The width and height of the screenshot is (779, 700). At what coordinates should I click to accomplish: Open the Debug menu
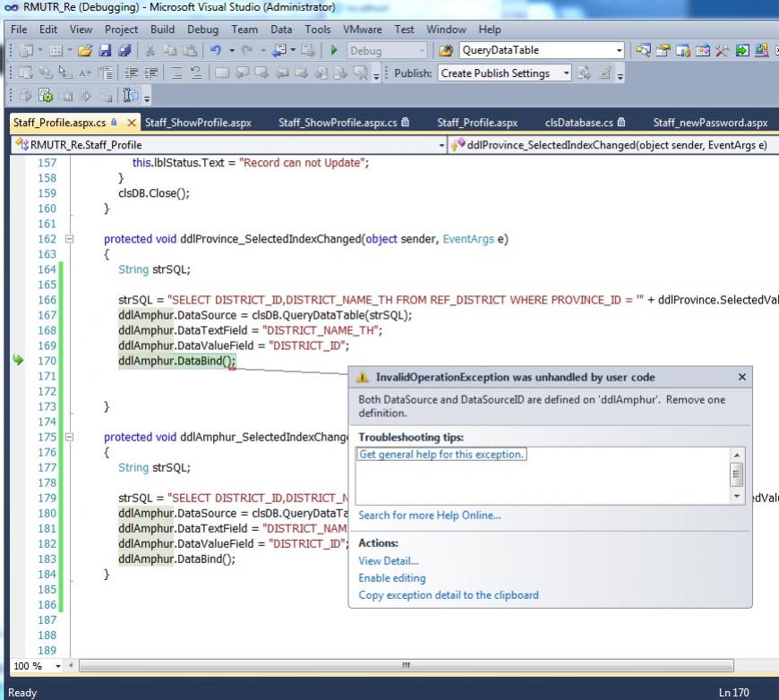click(202, 30)
